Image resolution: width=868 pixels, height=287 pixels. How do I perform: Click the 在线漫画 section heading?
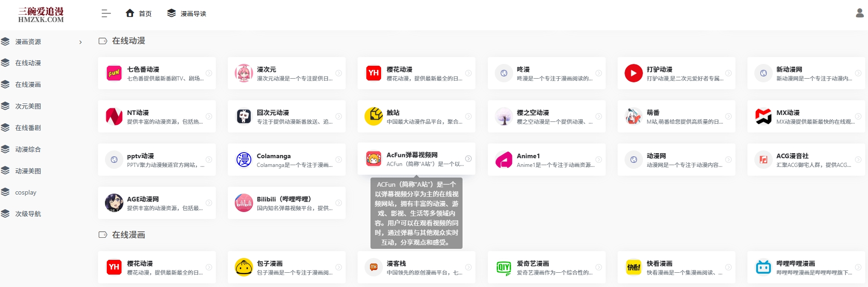128,235
